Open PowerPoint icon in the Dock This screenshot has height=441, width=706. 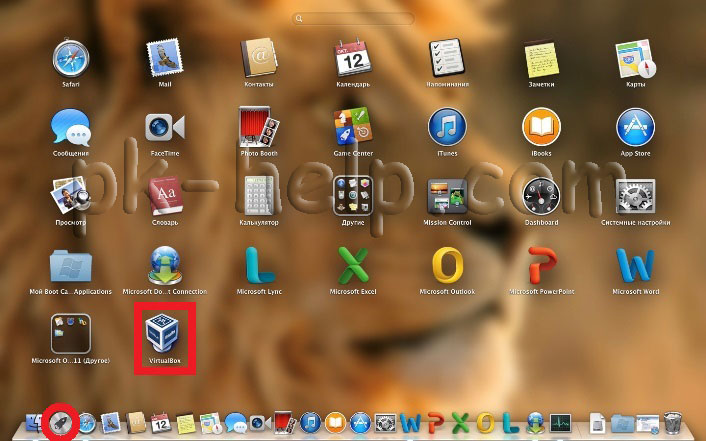[x=436, y=423]
